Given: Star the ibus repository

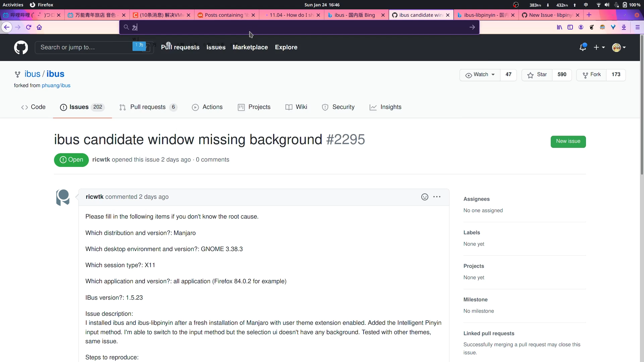Looking at the screenshot, I should [x=537, y=75].
